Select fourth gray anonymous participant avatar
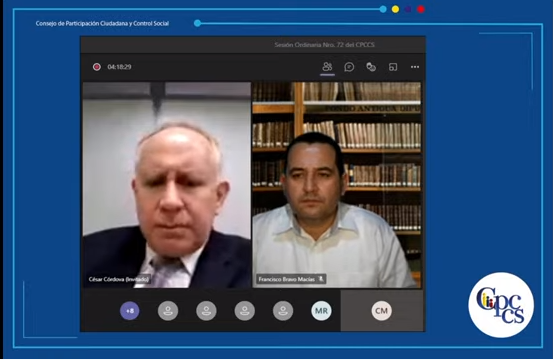 283,311
